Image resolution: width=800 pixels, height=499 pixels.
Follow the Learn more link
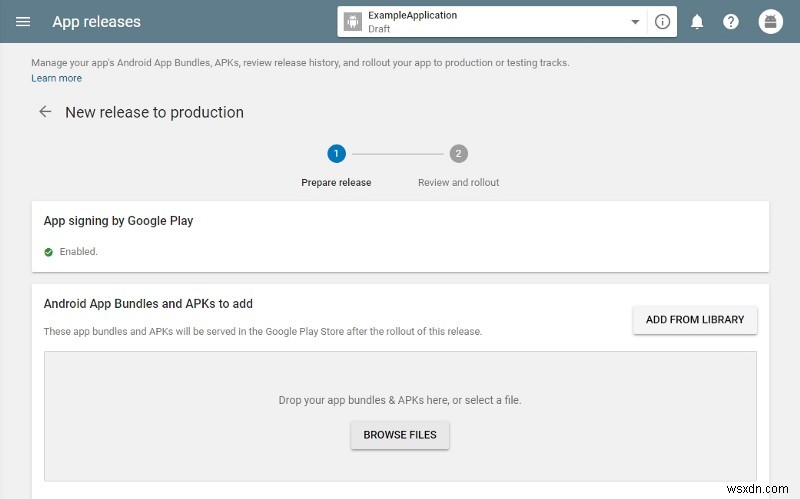click(56, 78)
